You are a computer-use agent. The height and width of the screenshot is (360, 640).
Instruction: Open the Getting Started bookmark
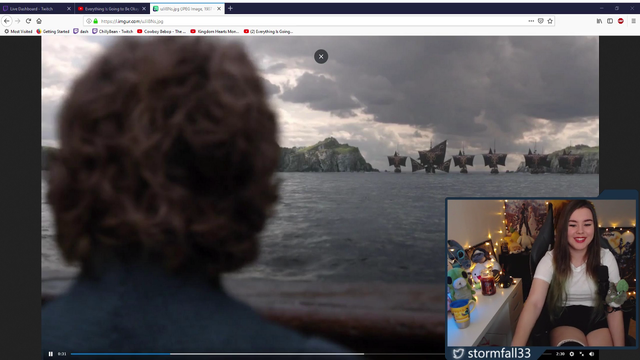pyautogui.click(x=53, y=31)
